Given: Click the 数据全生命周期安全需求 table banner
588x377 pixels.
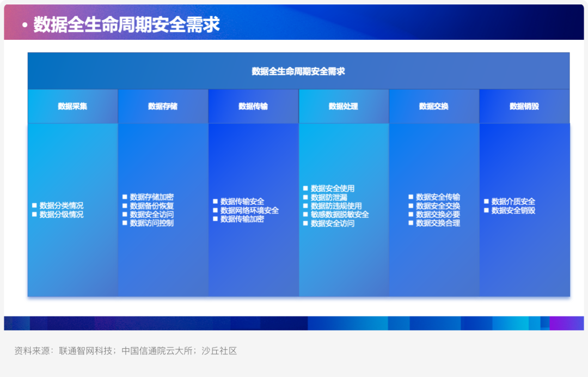Looking at the screenshot, I should point(298,71).
